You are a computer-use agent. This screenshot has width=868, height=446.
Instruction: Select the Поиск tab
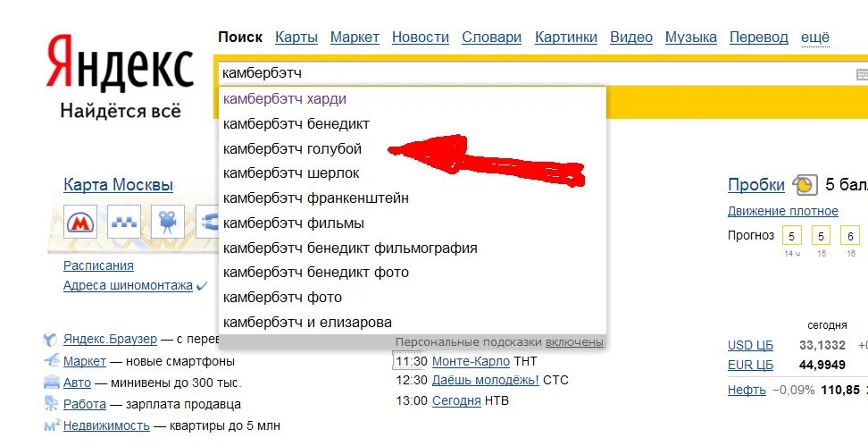(x=240, y=38)
